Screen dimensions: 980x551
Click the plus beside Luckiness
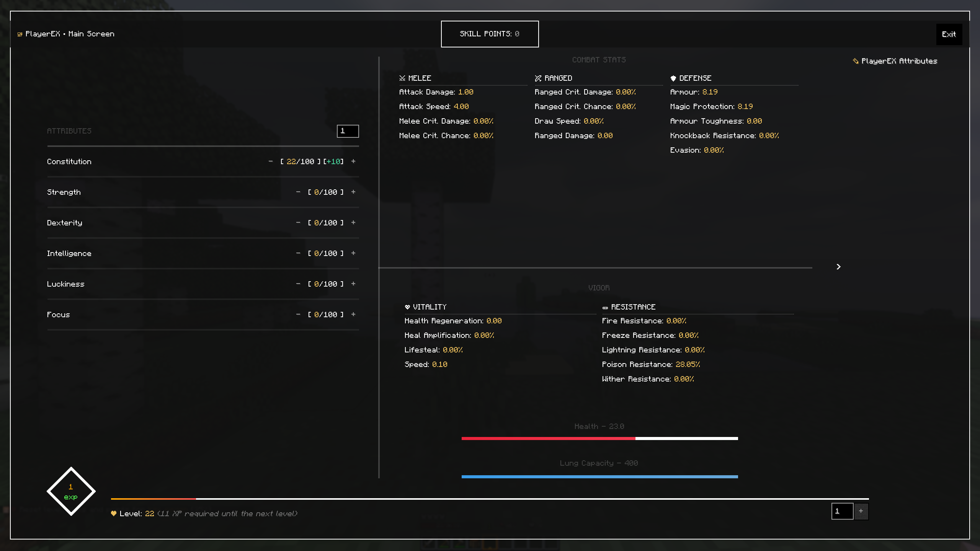[353, 284]
